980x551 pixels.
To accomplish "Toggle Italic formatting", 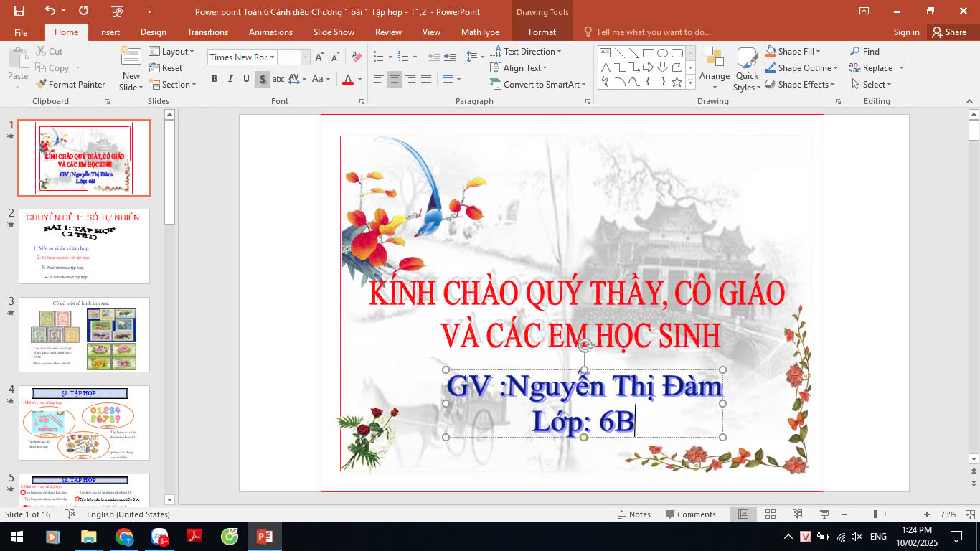I will (230, 79).
